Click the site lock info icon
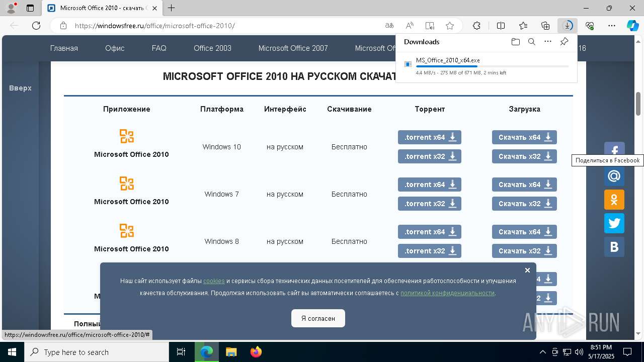This screenshot has width=644, height=362. click(63, 26)
